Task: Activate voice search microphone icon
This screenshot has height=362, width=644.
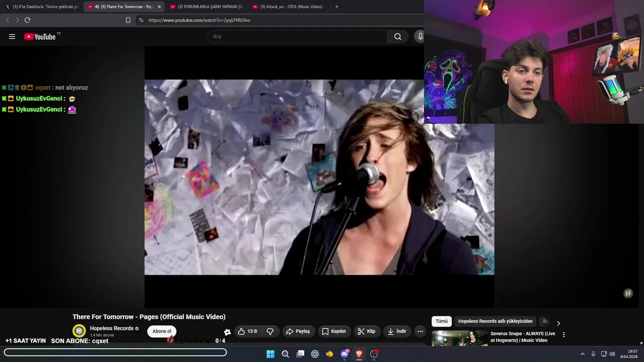Action: [x=420, y=36]
